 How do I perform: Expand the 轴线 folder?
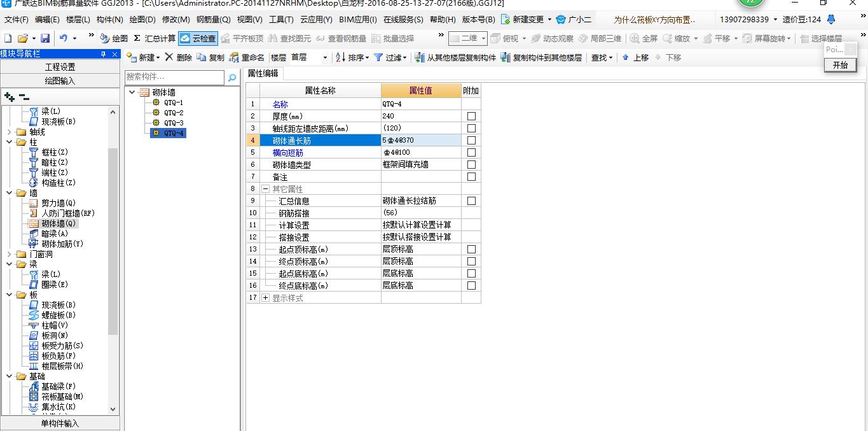[x=9, y=132]
